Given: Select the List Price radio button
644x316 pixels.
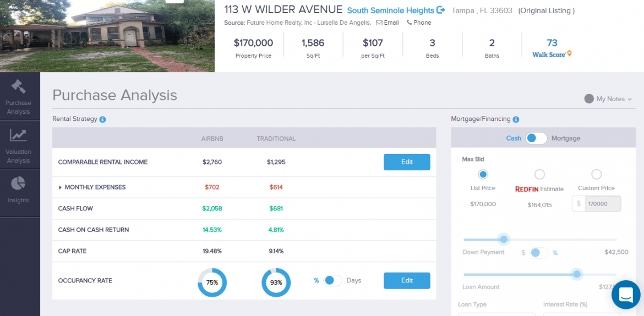Looking at the screenshot, I should pos(483,174).
